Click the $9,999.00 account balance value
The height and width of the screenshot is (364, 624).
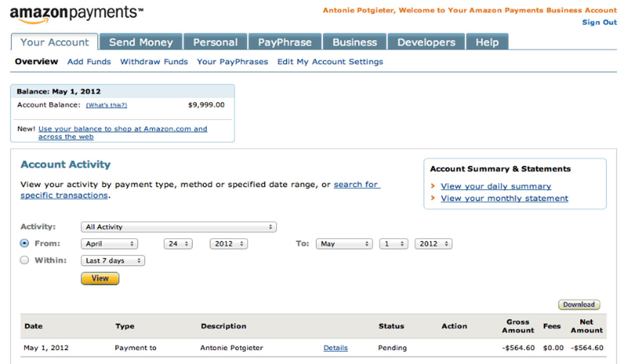206,105
